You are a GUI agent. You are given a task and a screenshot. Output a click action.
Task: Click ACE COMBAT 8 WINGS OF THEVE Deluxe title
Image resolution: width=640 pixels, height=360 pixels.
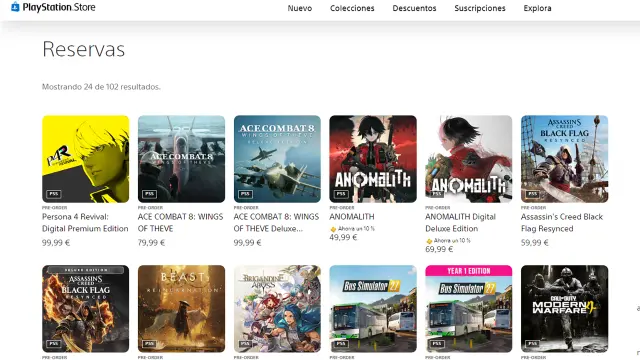[276, 222]
